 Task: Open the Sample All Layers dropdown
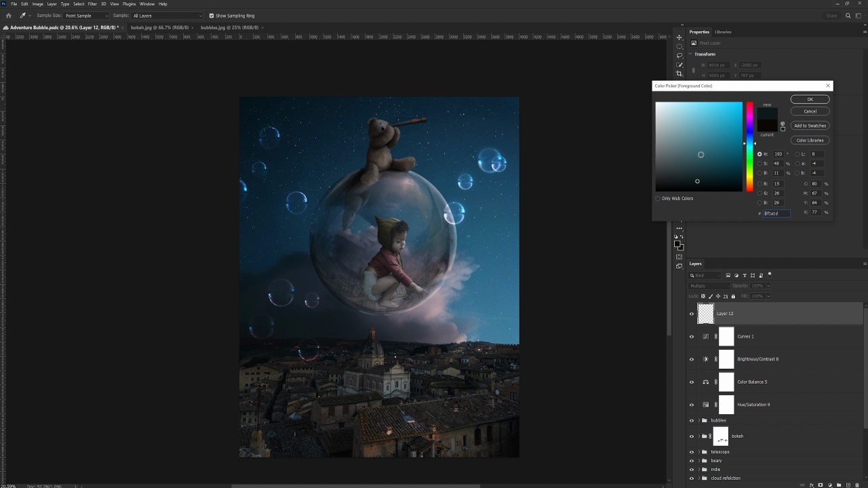pyautogui.click(x=166, y=16)
